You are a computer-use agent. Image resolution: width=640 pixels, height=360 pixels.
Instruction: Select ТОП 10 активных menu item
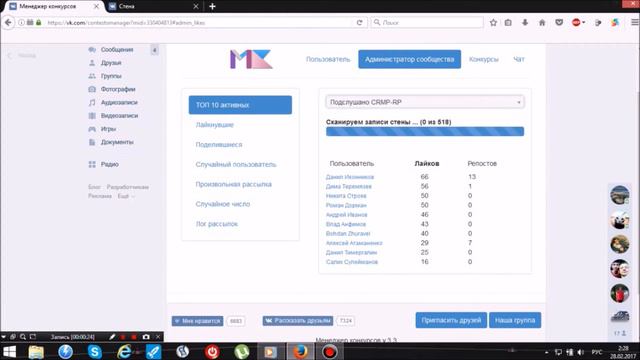tap(240, 105)
